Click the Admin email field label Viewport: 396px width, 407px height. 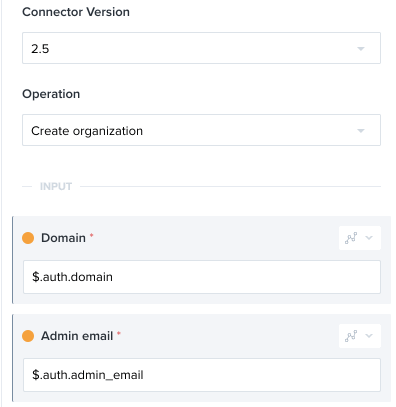[x=77, y=336]
